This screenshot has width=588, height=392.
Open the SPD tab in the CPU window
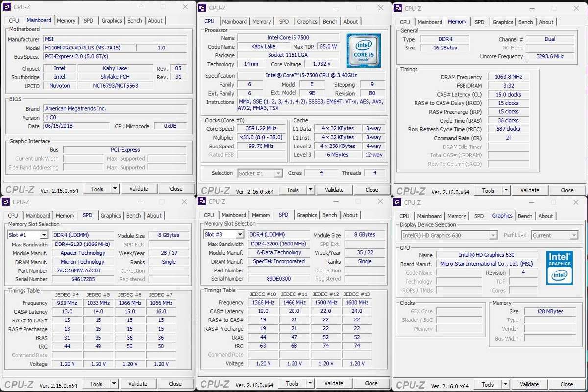tap(284, 21)
